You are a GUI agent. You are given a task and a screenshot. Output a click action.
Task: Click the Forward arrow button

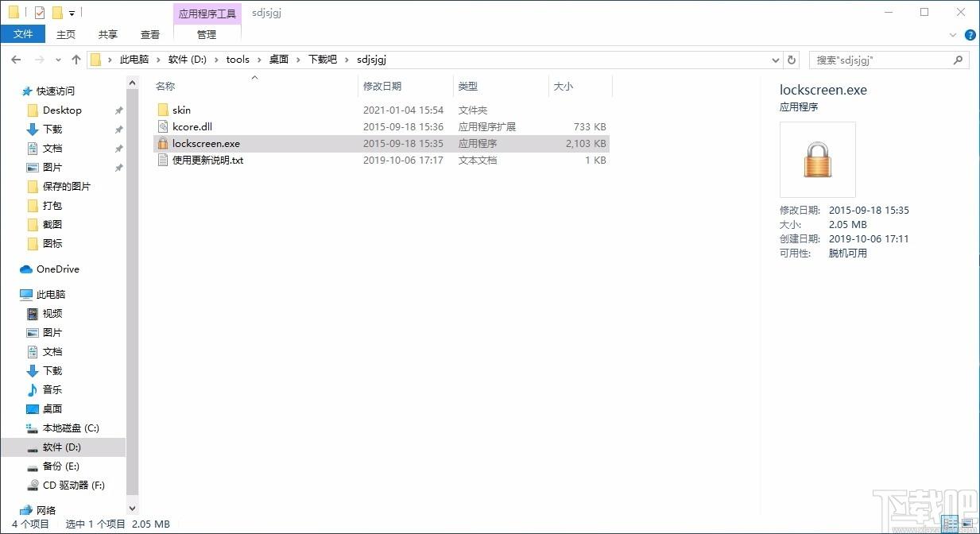click(x=40, y=60)
